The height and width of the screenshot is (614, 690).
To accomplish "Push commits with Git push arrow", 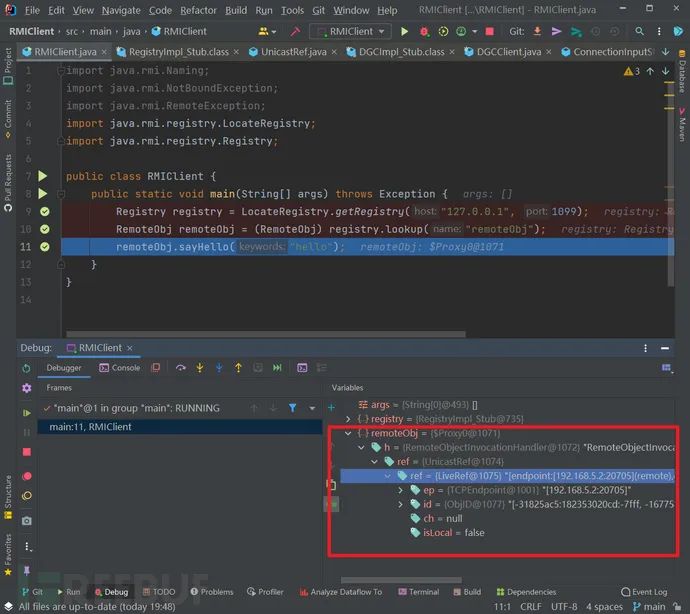I will 556,31.
